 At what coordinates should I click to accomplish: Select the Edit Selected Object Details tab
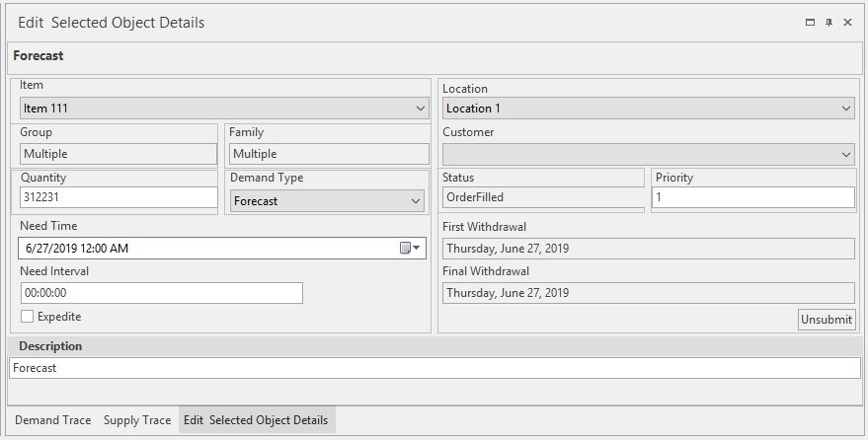(257, 420)
